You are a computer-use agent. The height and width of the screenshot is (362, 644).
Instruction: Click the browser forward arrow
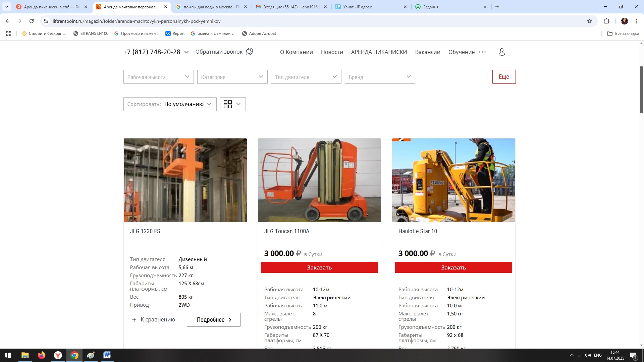point(19,21)
